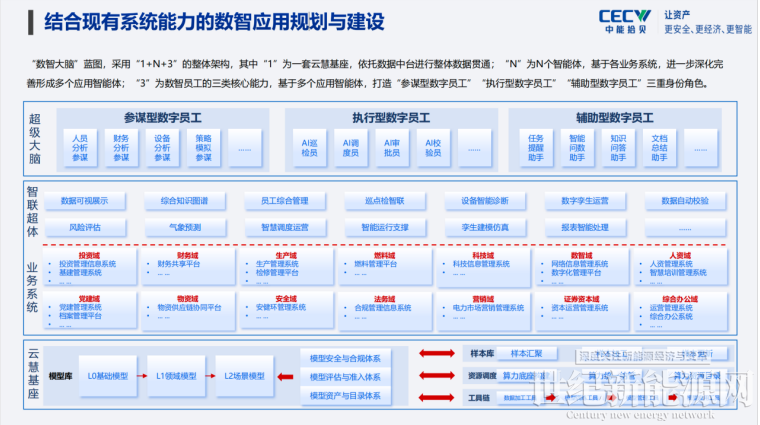Click the 气象预测 tile

(185, 227)
